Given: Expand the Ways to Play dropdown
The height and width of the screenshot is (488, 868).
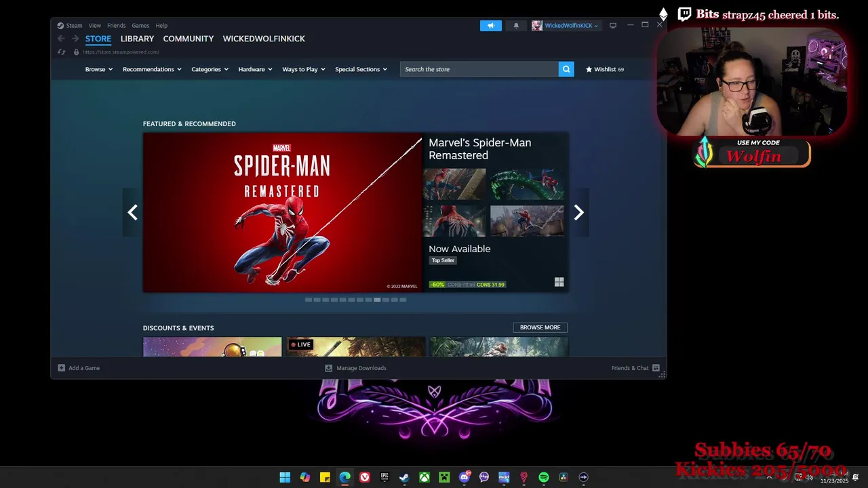Looking at the screenshot, I should [x=304, y=69].
